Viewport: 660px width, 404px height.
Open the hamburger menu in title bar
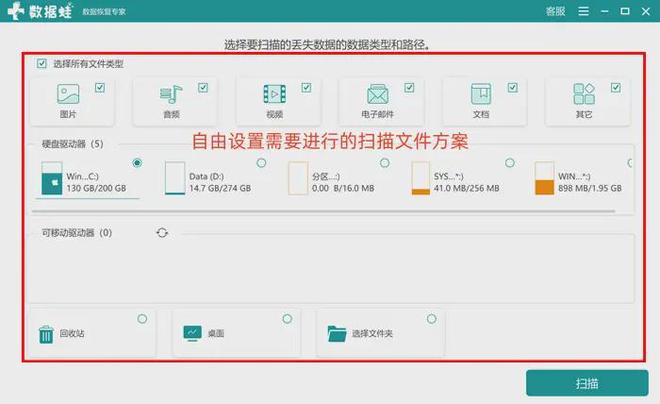point(583,11)
